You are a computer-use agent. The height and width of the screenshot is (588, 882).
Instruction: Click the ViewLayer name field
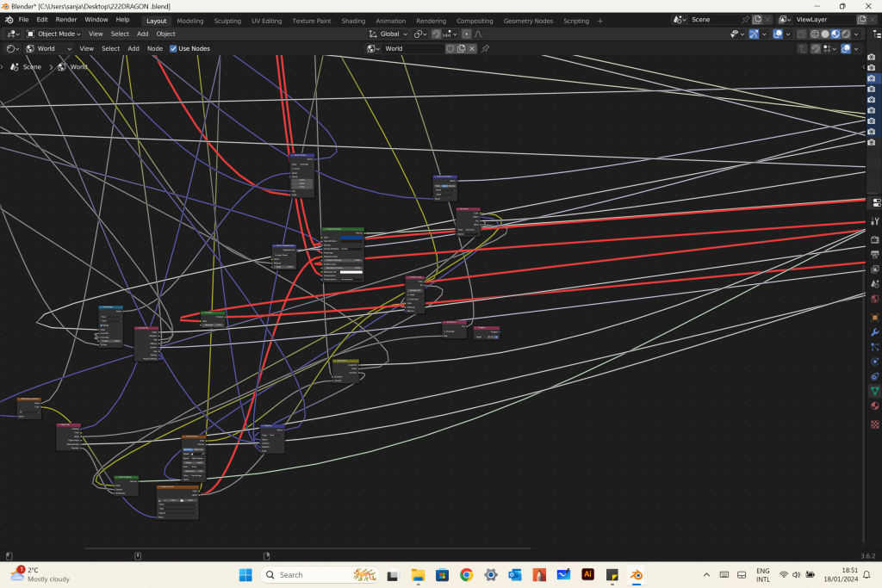(824, 20)
